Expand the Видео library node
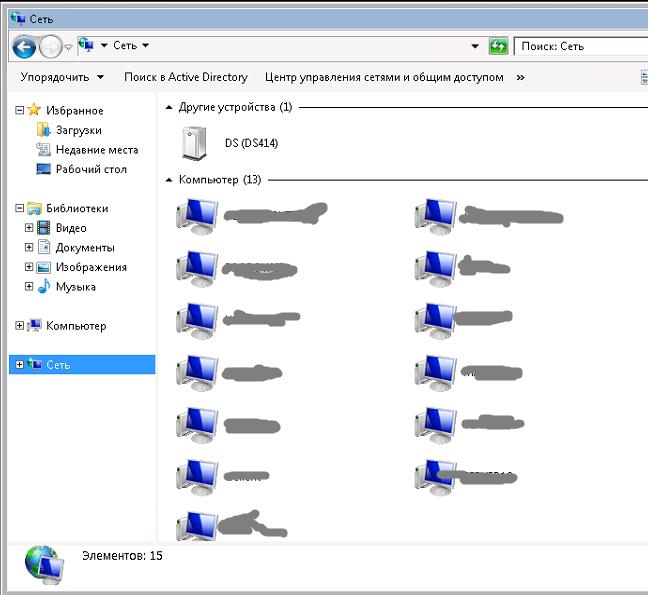The height and width of the screenshot is (595, 648). click(x=30, y=228)
